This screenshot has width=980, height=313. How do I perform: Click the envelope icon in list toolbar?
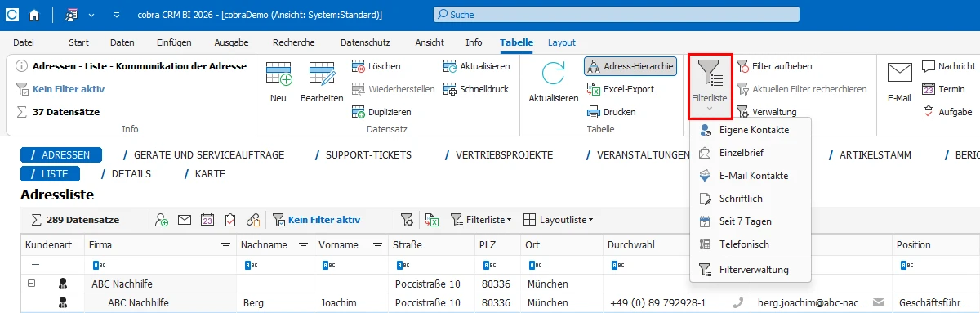click(185, 220)
